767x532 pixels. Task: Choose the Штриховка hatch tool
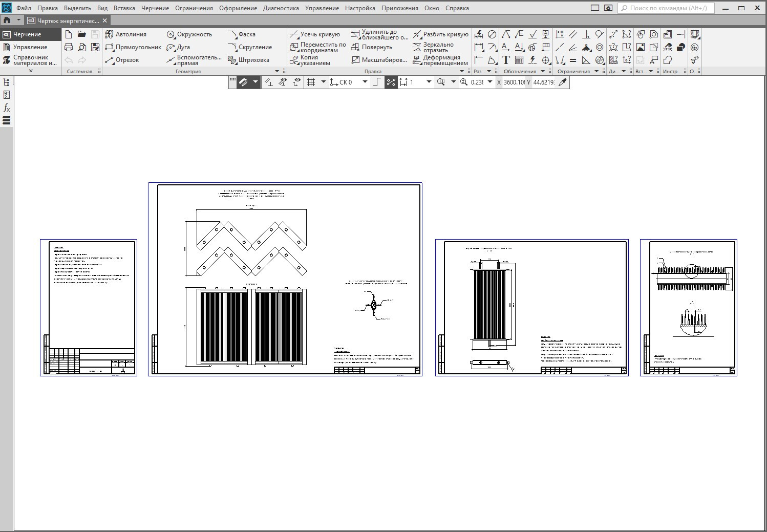(248, 60)
